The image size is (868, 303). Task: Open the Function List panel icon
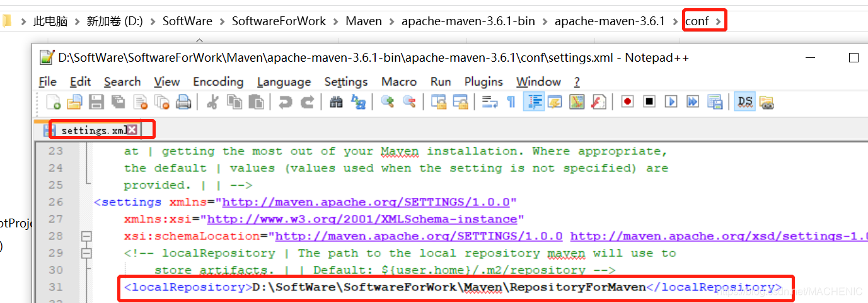point(598,102)
